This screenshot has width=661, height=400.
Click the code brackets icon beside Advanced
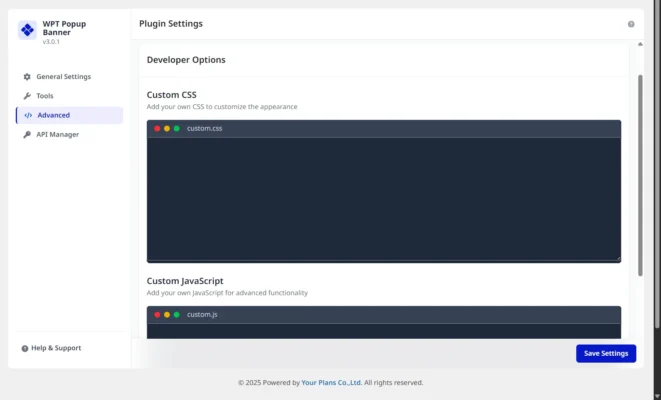pyautogui.click(x=28, y=115)
